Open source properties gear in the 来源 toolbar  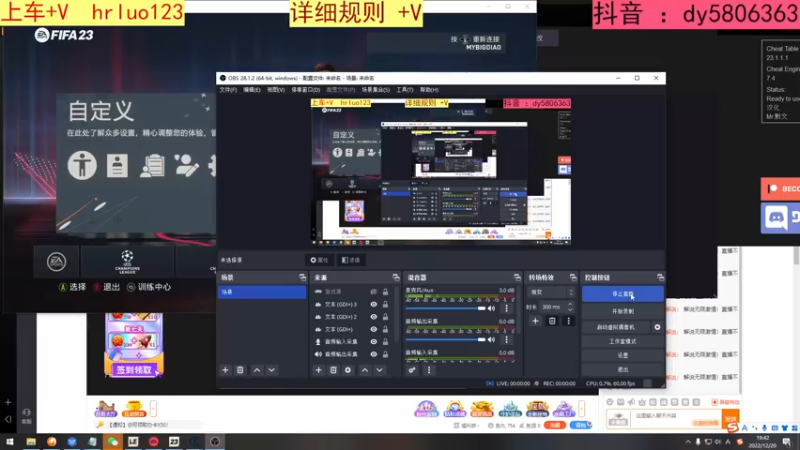[348, 370]
